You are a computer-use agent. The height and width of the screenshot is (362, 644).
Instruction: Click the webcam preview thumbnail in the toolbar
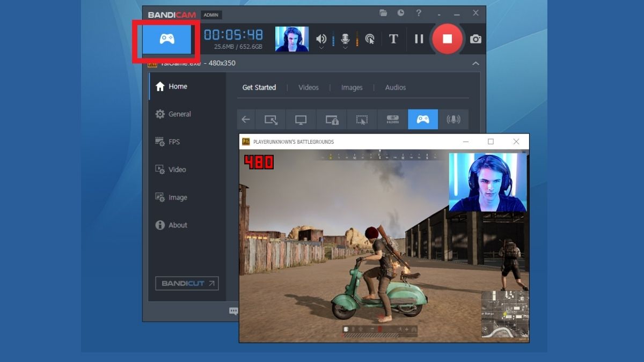coord(292,39)
